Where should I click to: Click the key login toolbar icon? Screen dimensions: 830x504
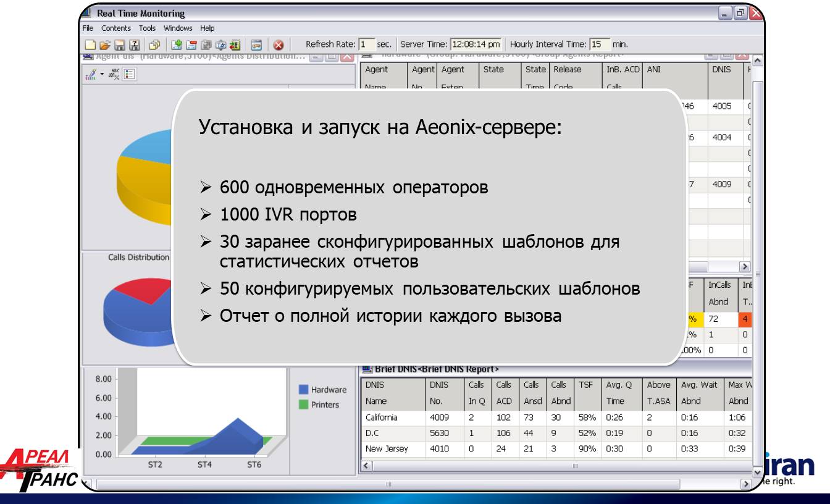(x=256, y=44)
